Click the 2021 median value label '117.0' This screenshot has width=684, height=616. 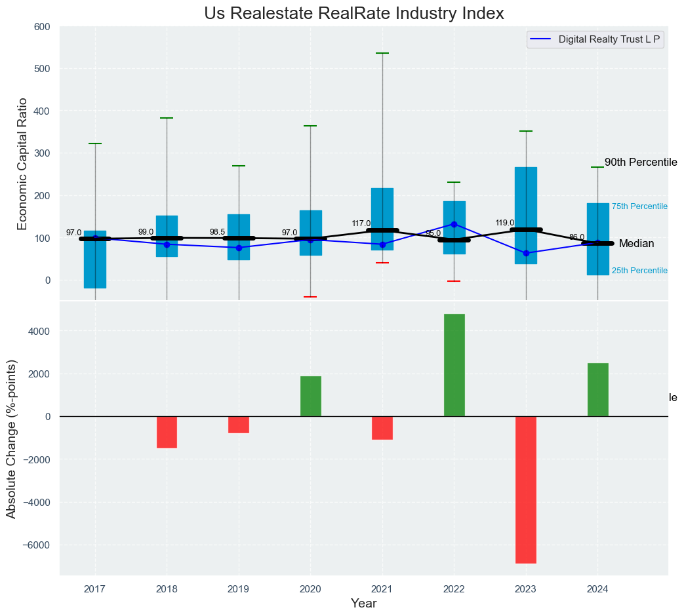point(361,223)
